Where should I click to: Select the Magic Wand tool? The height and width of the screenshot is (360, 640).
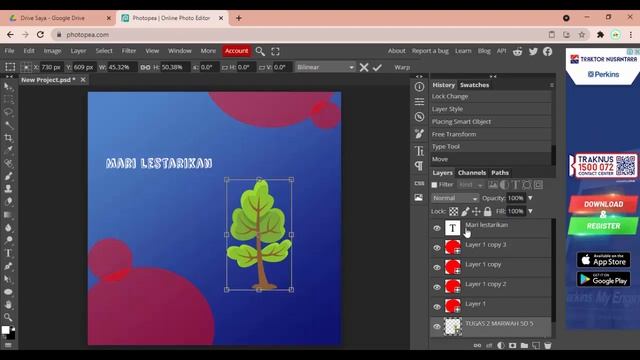[x=8, y=125]
